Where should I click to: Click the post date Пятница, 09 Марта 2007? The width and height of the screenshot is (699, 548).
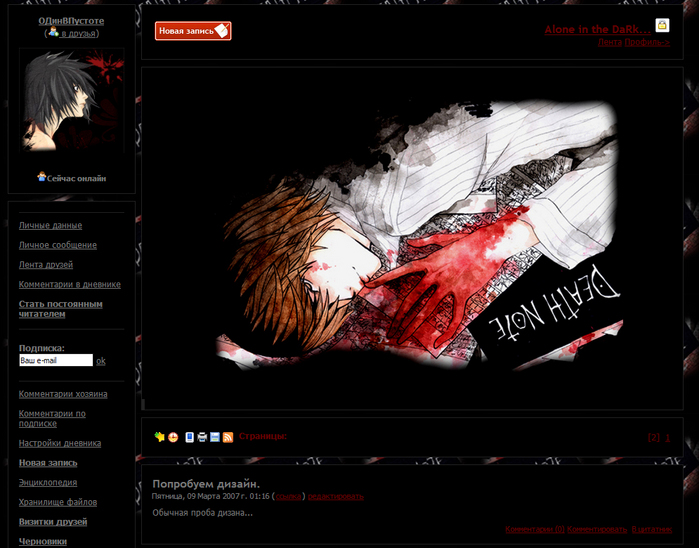tap(198, 496)
